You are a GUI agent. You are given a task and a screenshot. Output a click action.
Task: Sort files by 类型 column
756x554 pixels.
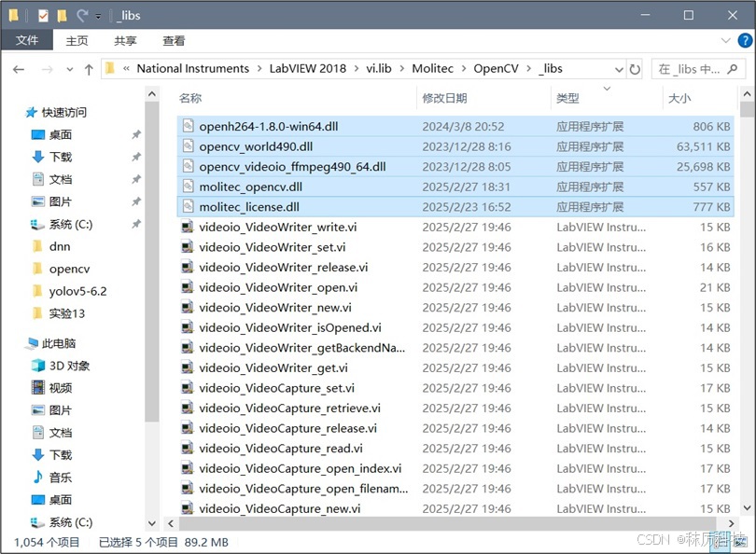point(567,98)
